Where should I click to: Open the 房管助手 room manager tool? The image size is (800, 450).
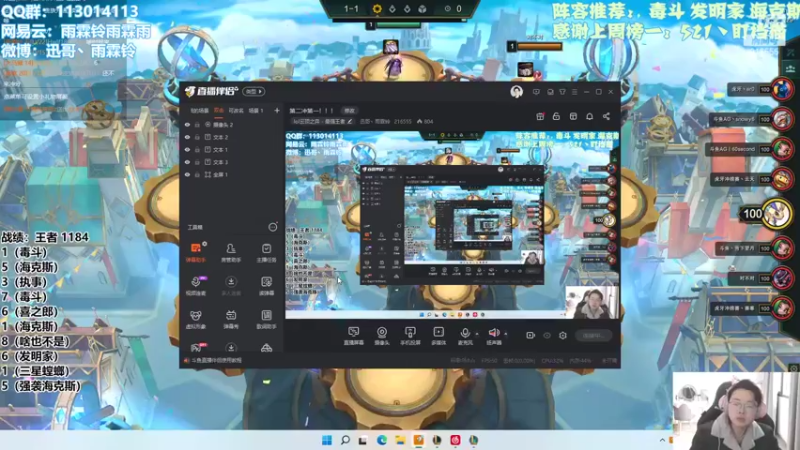point(231,253)
